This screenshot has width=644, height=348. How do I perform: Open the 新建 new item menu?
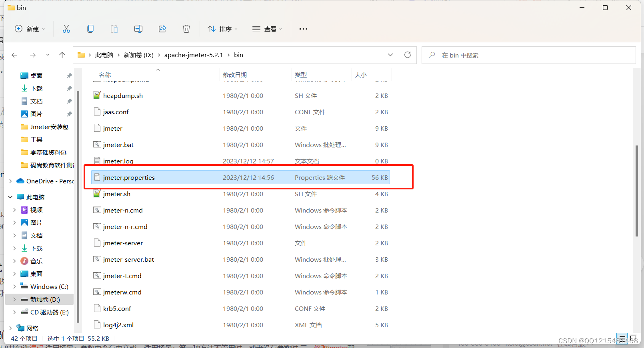click(x=30, y=29)
